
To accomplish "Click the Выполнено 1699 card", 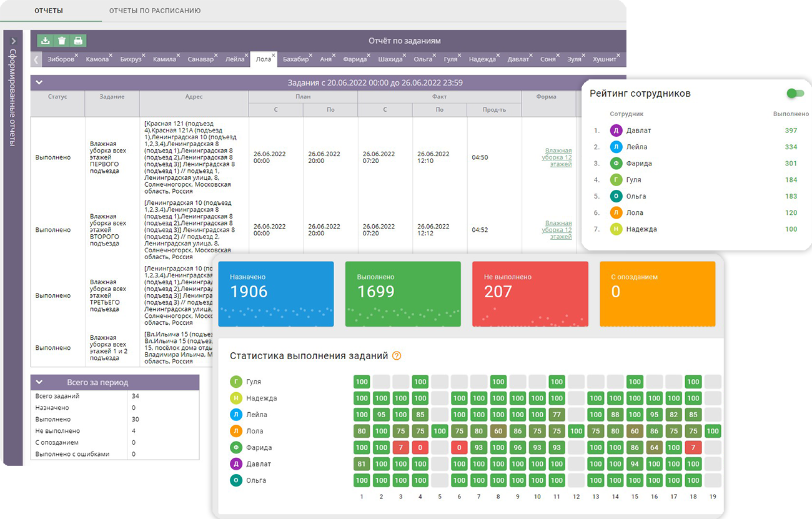I will coord(403,294).
